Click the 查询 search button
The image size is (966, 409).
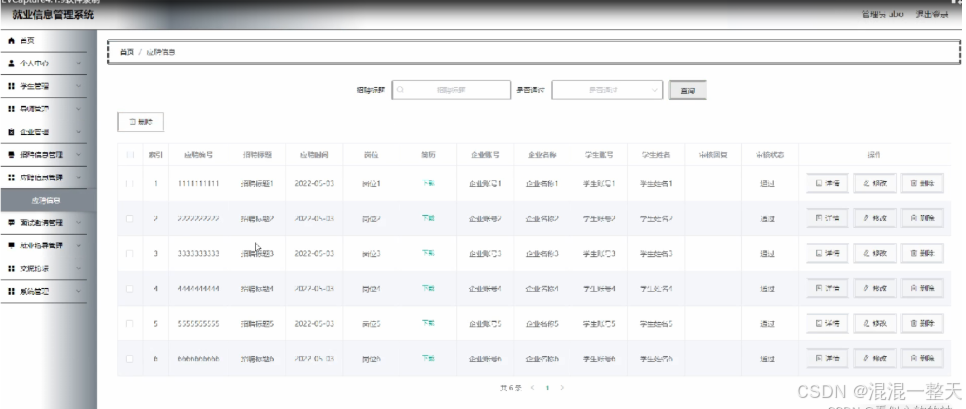688,90
